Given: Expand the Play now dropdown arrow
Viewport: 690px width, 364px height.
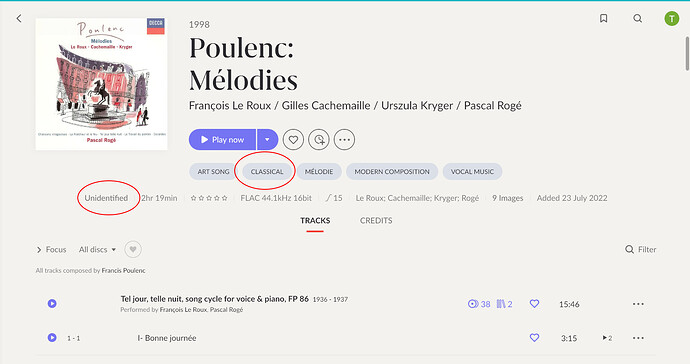Looking at the screenshot, I should (x=267, y=140).
